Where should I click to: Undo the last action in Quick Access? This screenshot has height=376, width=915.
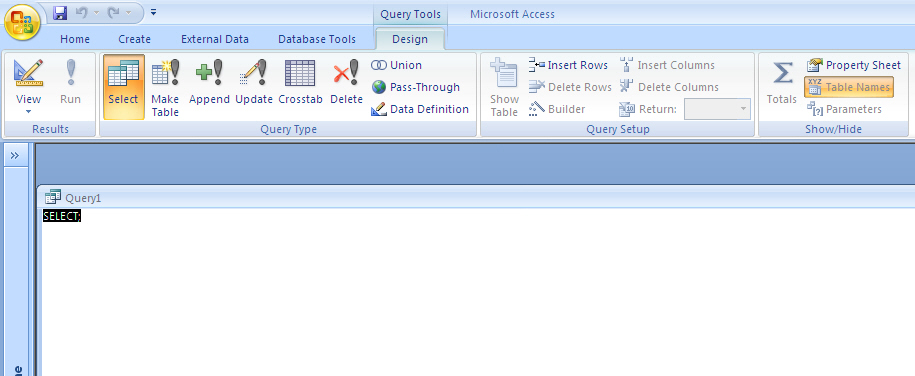click(82, 12)
